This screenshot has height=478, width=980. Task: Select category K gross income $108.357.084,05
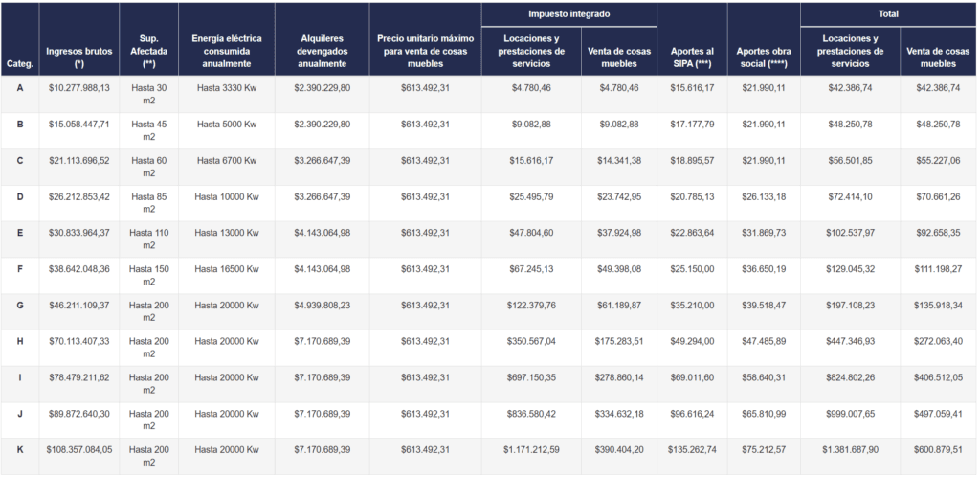[x=78, y=449]
